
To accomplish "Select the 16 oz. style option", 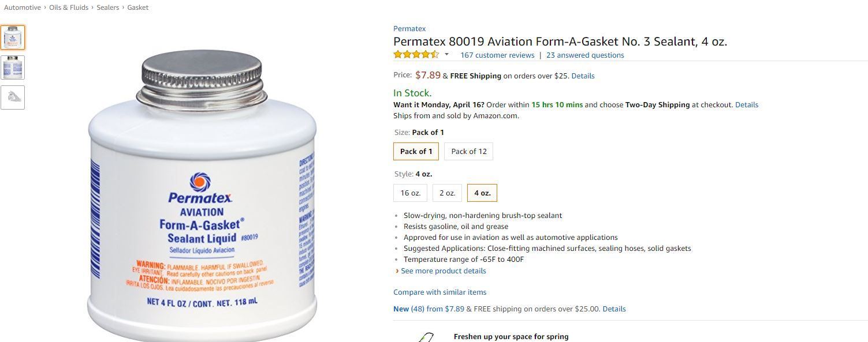I will 410,193.
